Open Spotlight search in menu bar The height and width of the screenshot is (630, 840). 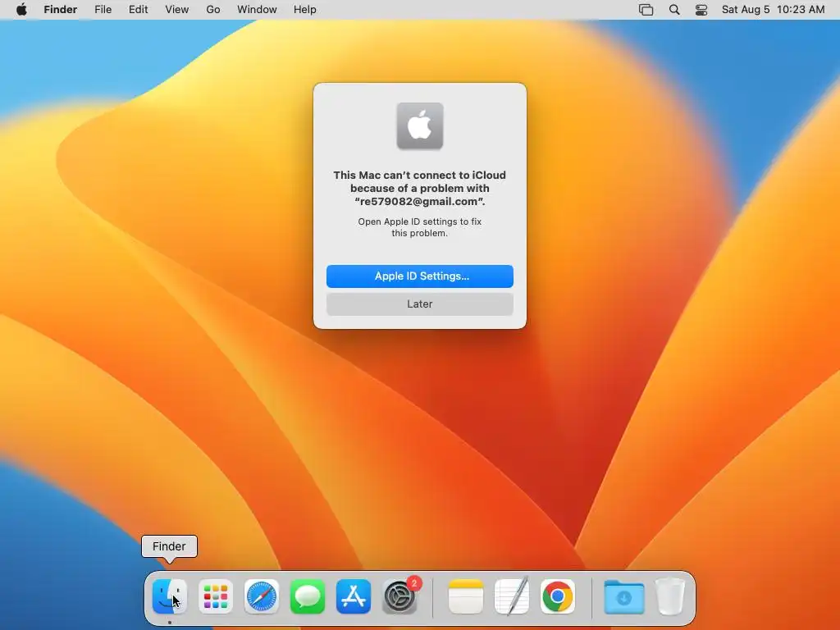[674, 10]
